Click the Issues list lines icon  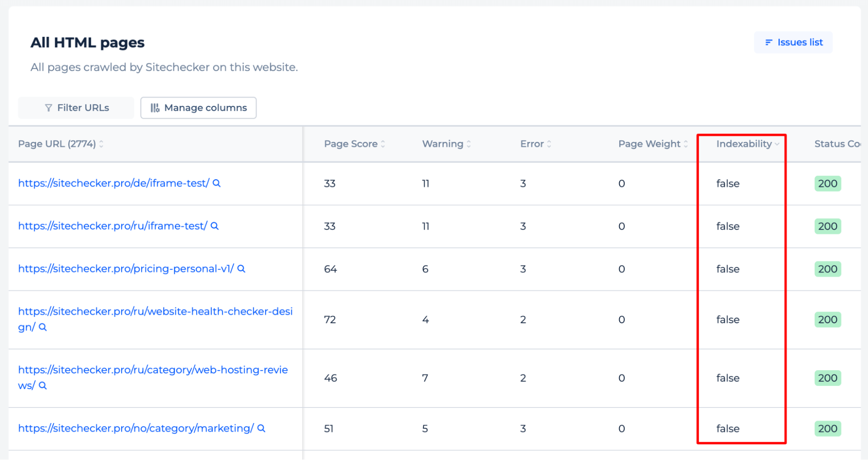click(x=769, y=43)
